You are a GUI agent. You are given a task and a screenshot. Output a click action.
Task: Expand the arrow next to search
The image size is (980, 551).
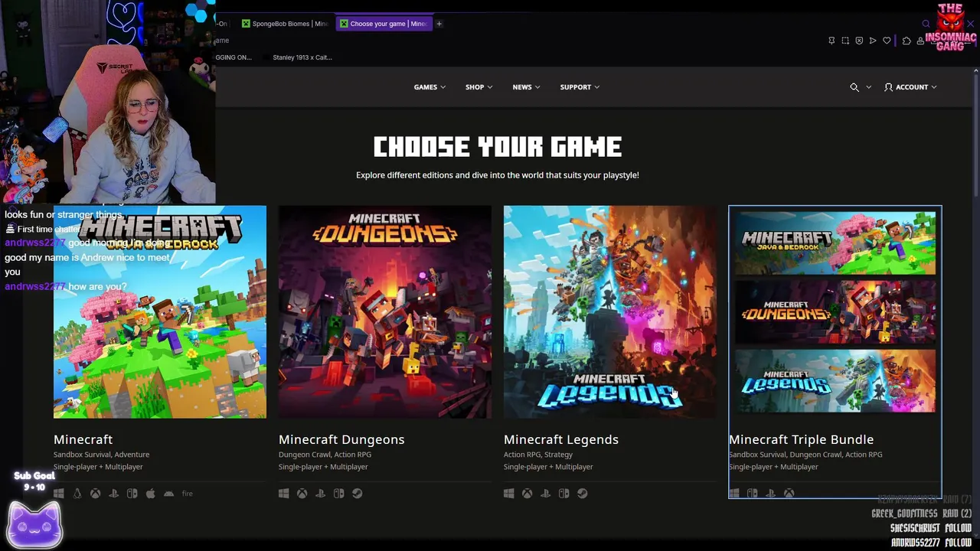pyautogui.click(x=868, y=87)
